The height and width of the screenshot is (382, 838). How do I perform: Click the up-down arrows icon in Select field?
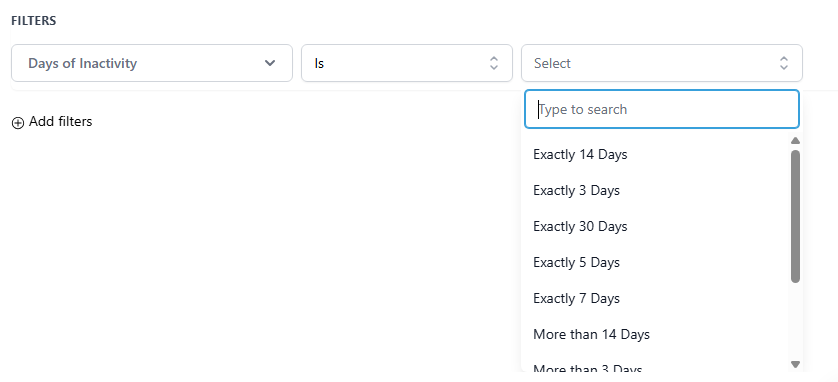click(783, 63)
